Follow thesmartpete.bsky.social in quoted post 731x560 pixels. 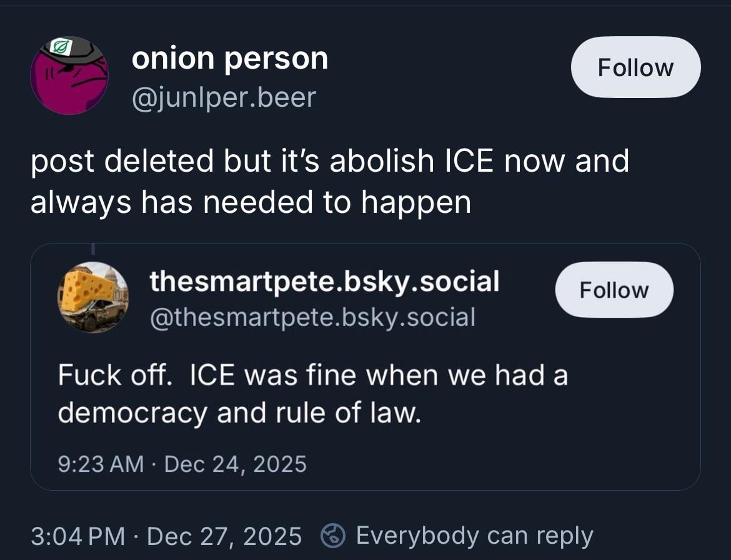point(614,290)
